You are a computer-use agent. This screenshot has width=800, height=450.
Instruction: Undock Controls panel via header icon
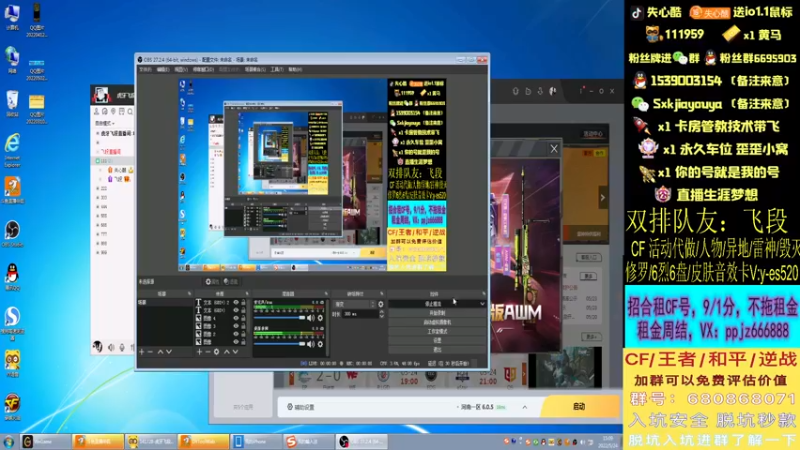pos(484,294)
